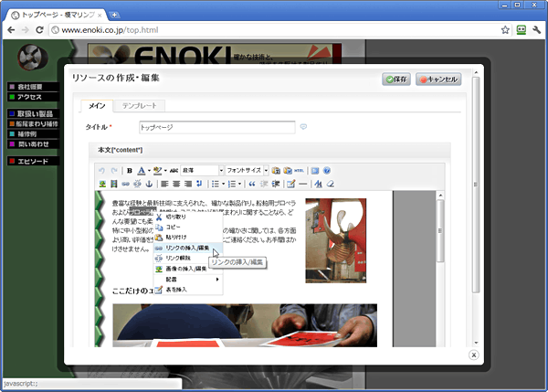Select リンクの挿入/編集 from context menu
Viewport: 548px width, 392px height.
coord(186,248)
